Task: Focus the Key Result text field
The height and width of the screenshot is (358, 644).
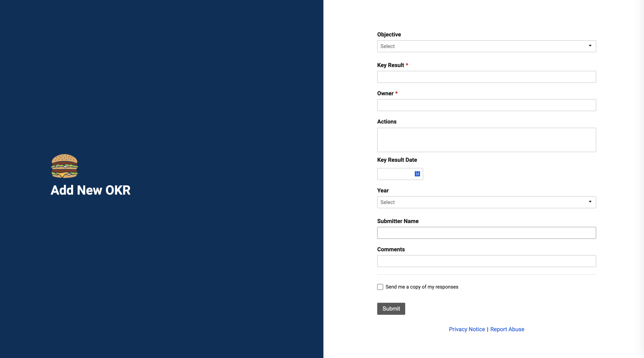Action: [486, 77]
